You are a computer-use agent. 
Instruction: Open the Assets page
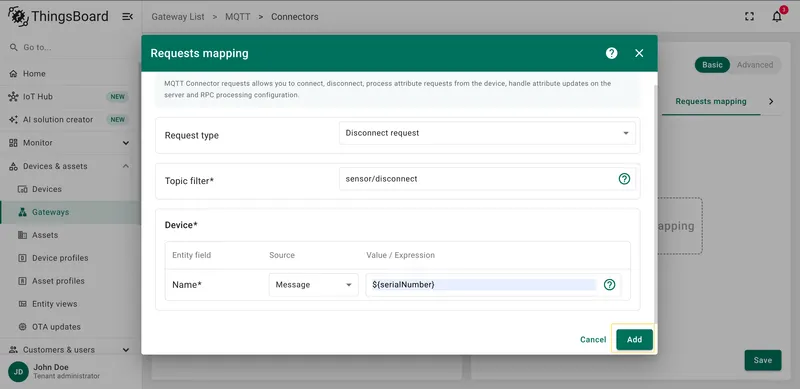70,235
